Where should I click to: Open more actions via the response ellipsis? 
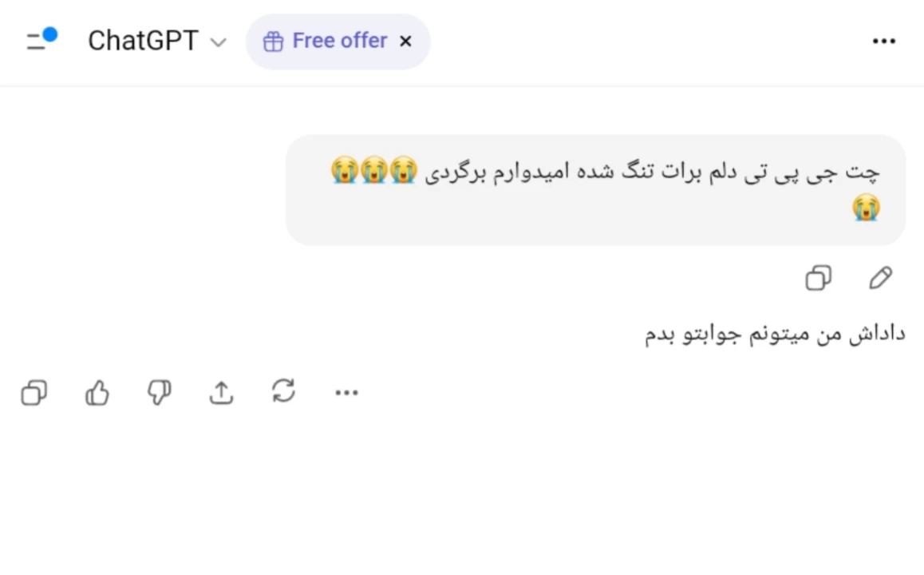coord(346,392)
